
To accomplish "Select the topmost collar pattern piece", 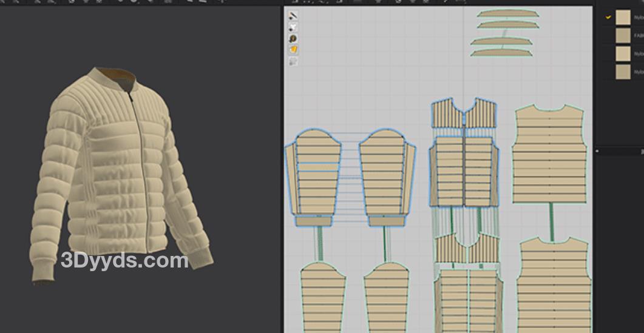I will (x=507, y=14).
